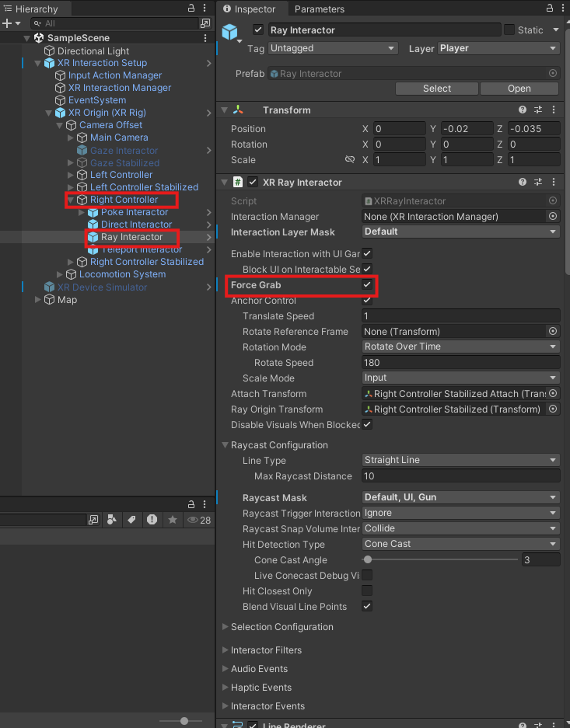Pick object for Rotate Reference Frame
Viewport: 570px width, 728px height.
tap(553, 331)
